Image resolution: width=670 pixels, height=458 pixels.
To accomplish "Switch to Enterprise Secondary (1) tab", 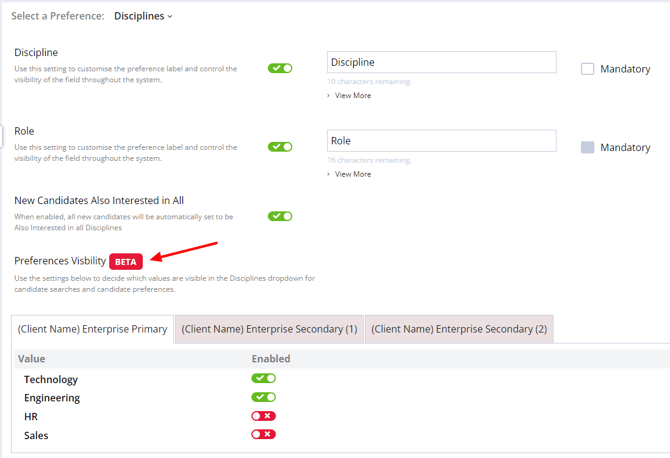I will tap(269, 329).
